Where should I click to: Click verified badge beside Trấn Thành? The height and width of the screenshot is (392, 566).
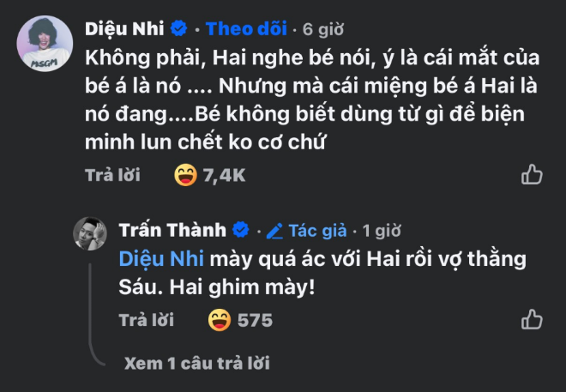pyautogui.click(x=241, y=231)
